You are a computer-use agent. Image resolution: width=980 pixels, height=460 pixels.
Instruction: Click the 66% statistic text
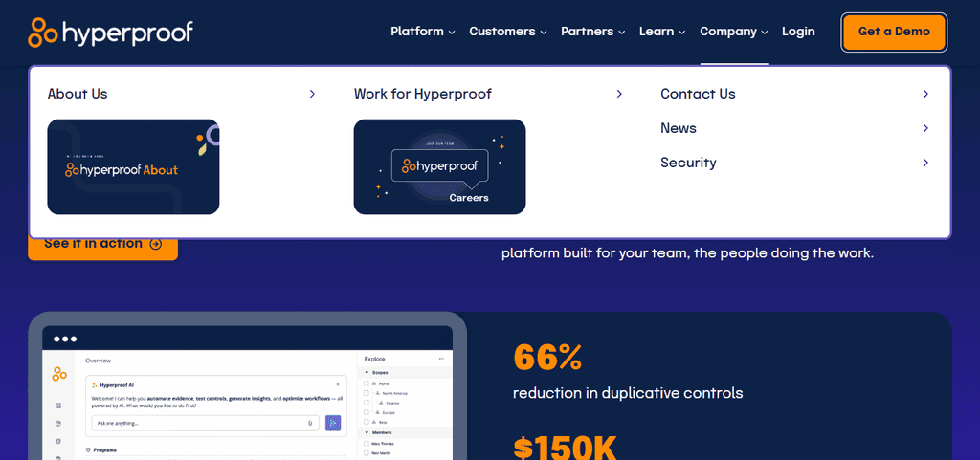(x=547, y=358)
